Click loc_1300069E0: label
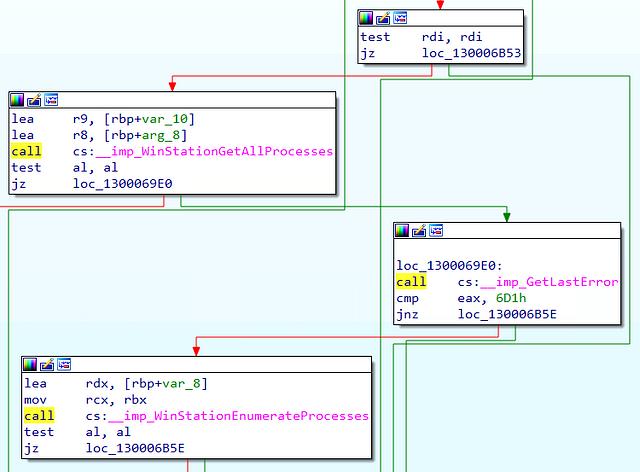 [x=449, y=266]
